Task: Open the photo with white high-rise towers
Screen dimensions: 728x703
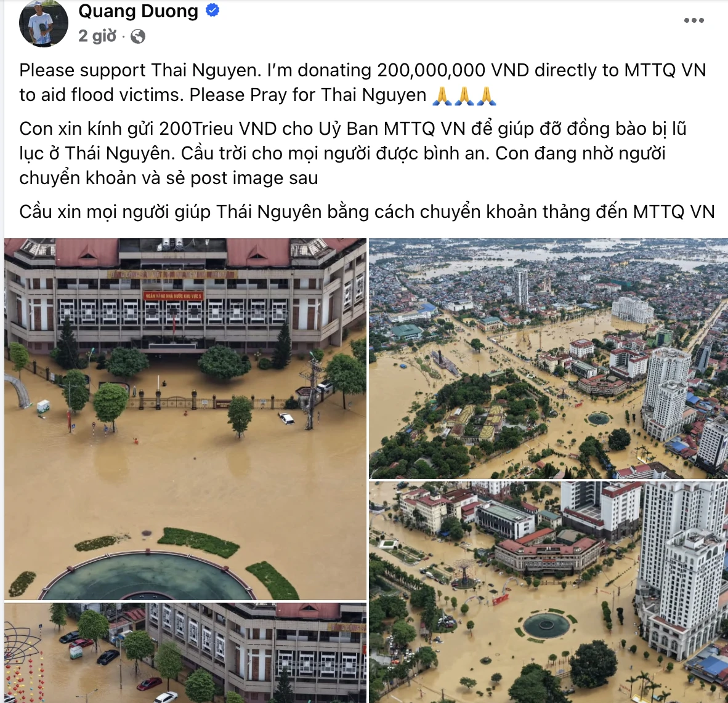Action: click(548, 592)
